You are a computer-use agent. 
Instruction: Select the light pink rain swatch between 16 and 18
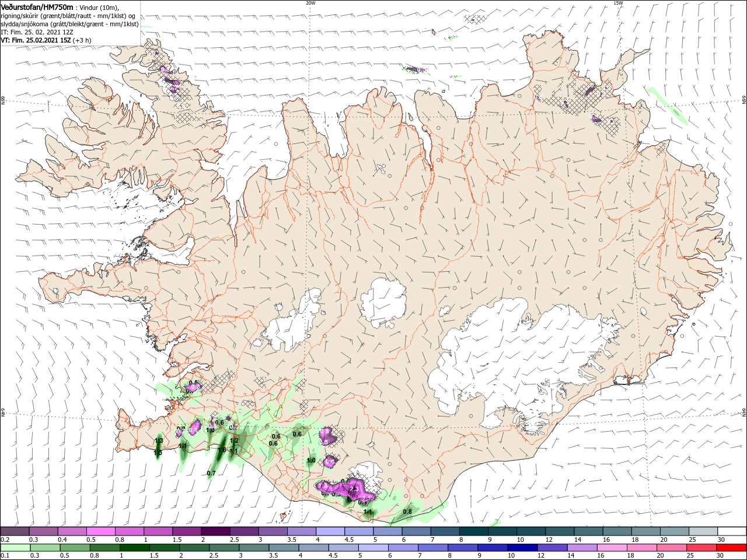pyautogui.click(x=610, y=548)
